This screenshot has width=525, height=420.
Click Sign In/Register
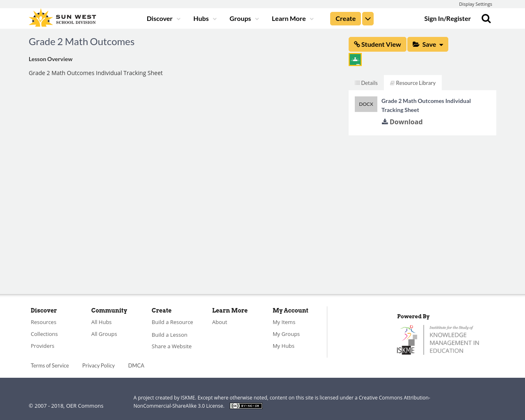[x=447, y=18]
